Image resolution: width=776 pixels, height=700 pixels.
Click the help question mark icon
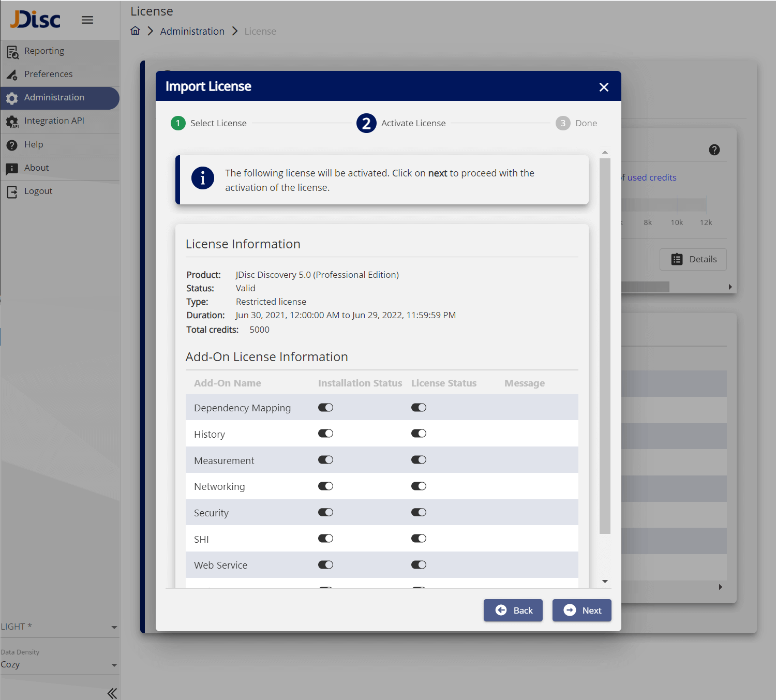point(714,150)
